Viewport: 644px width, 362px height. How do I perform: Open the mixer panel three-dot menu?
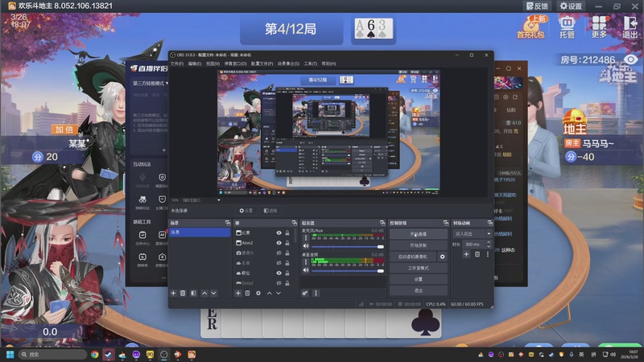coord(316,293)
